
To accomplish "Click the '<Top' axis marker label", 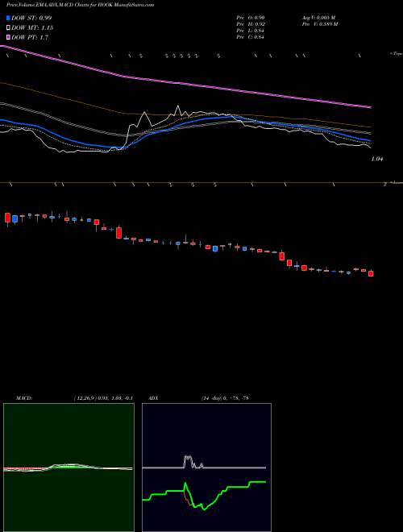I will (397, 54).
